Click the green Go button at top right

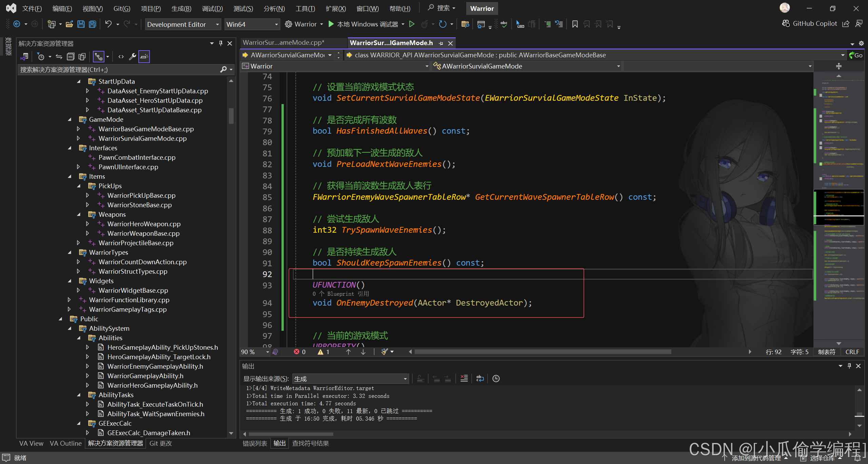pos(856,55)
